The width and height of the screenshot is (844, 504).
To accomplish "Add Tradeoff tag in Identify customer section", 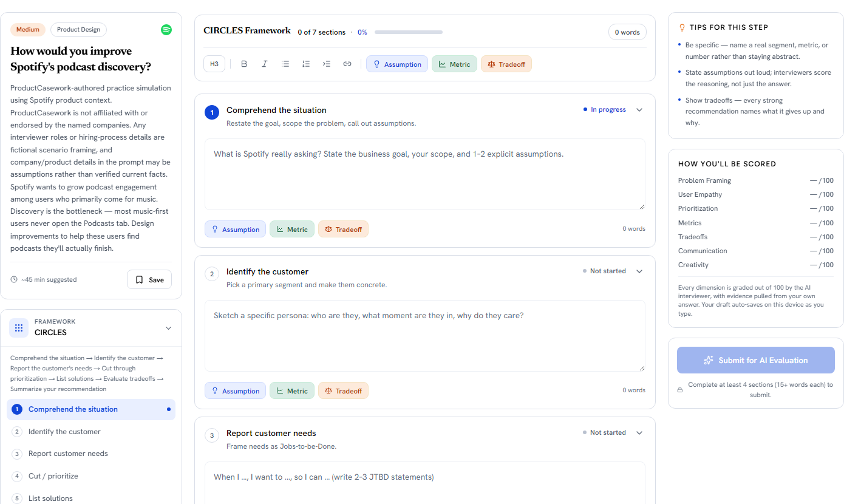I will (343, 391).
